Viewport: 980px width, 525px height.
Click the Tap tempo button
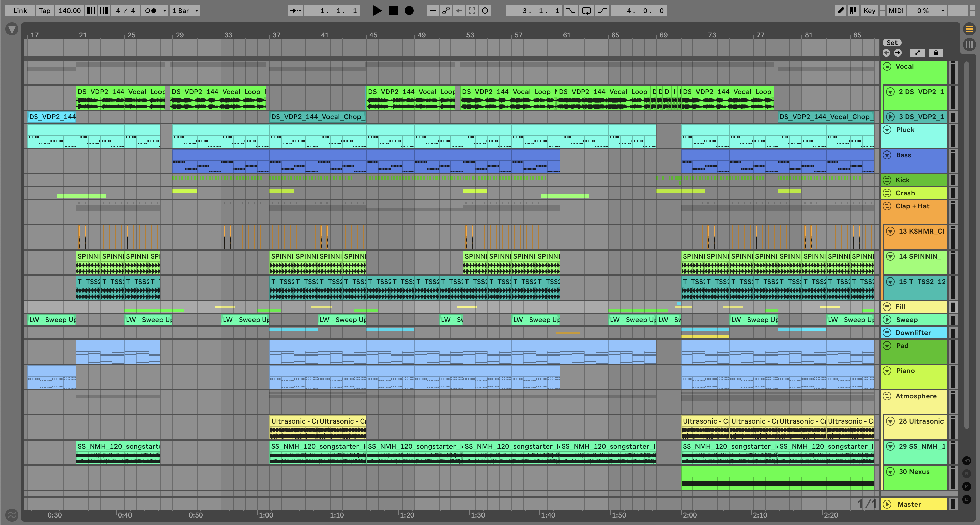tap(45, 11)
